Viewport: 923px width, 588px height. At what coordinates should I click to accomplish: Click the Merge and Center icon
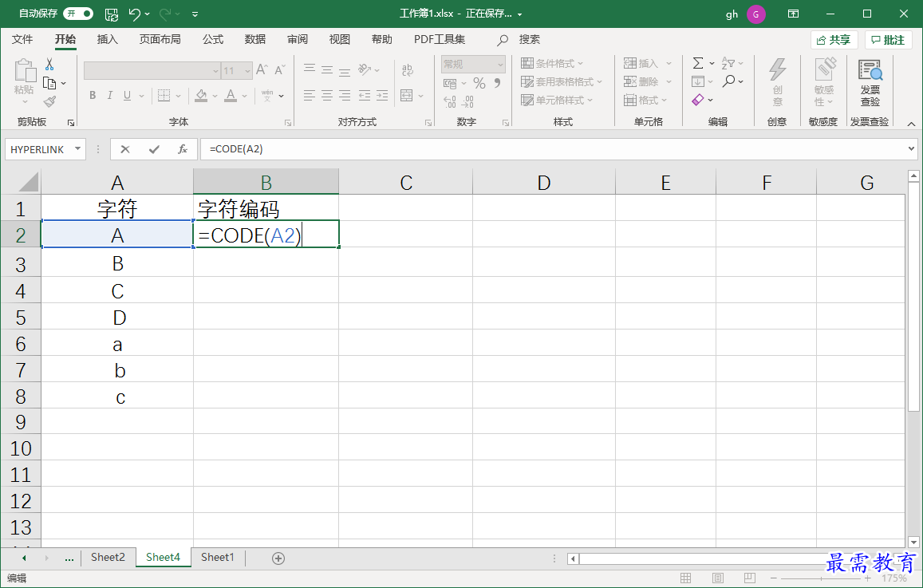pyautogui.click(x=406, y=96)
